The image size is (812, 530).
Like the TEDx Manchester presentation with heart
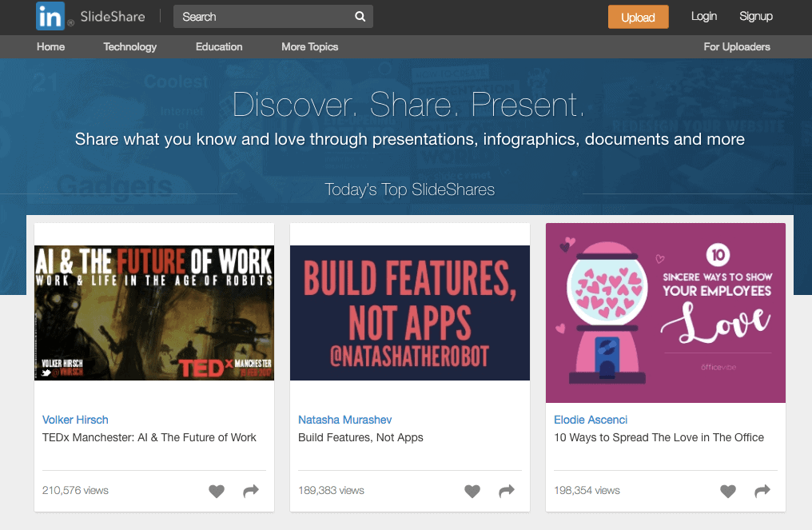tap(217, 491)
